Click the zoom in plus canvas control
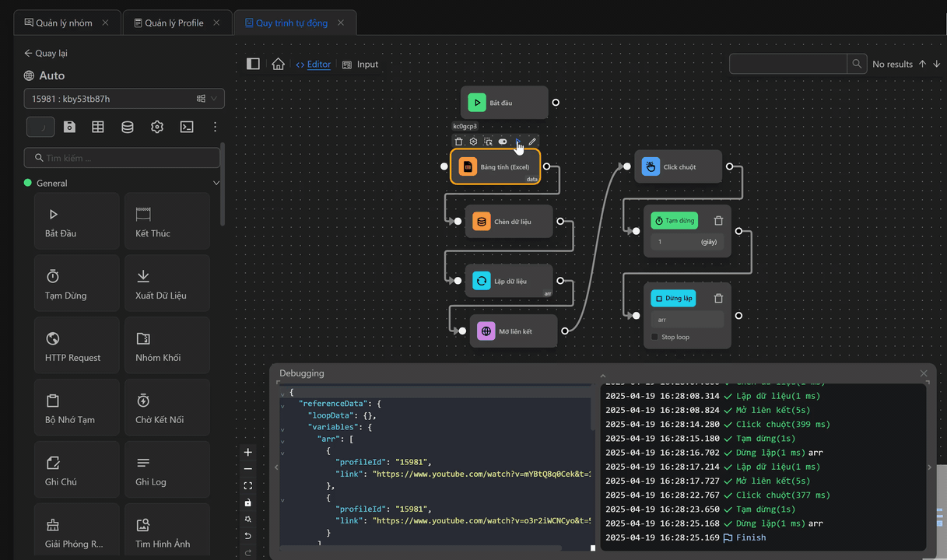 [248, 453]
